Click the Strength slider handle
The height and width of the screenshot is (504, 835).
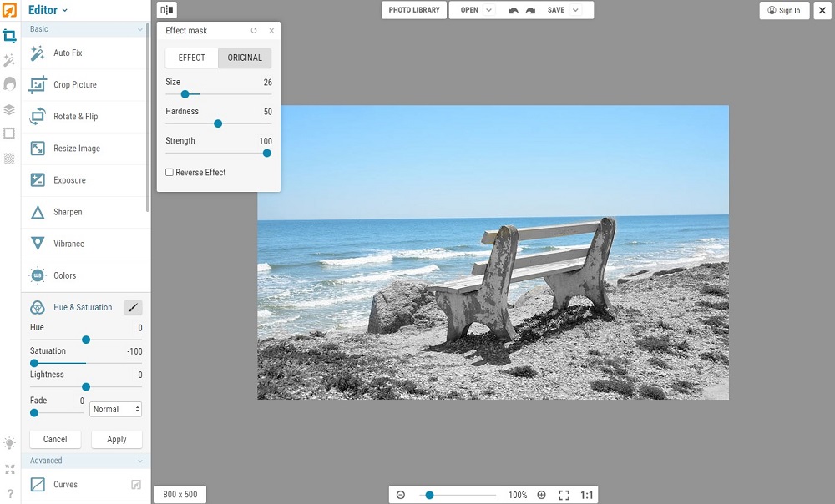(266, 153)
